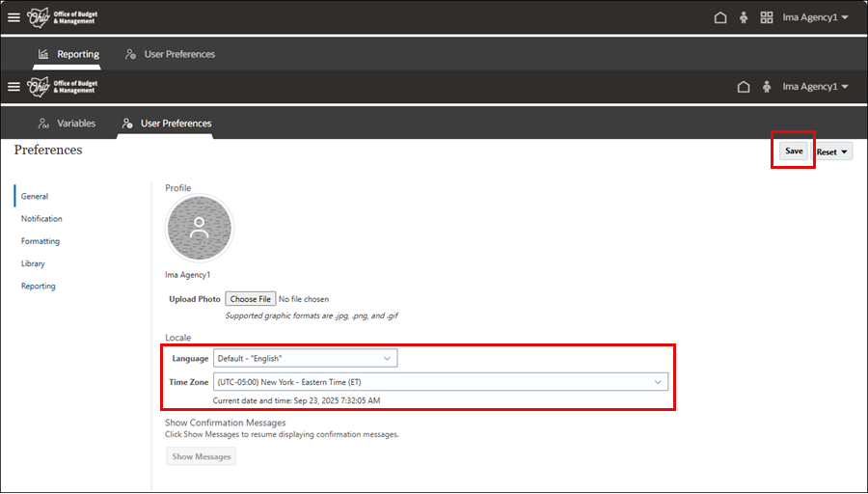Image resolution: width=868 pixels, height=494 pixels.
Task: Open hamburger menu in the second header
Action: point(14,87)
